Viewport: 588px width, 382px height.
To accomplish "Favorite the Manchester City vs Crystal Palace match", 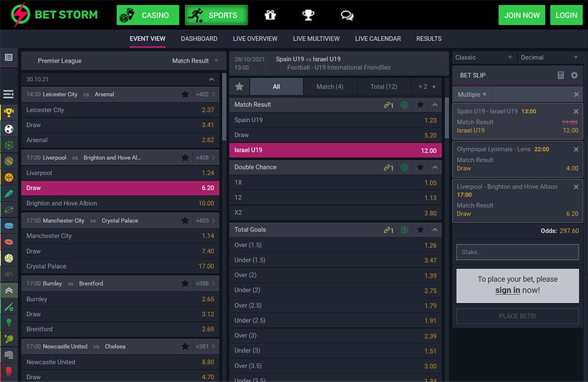I will point(185,221).
